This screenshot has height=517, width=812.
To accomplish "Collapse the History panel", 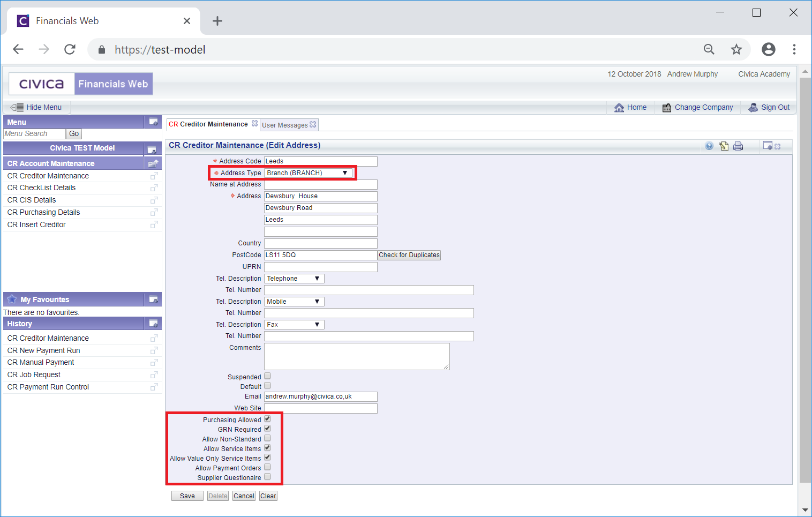I will (x=153, y=324).
